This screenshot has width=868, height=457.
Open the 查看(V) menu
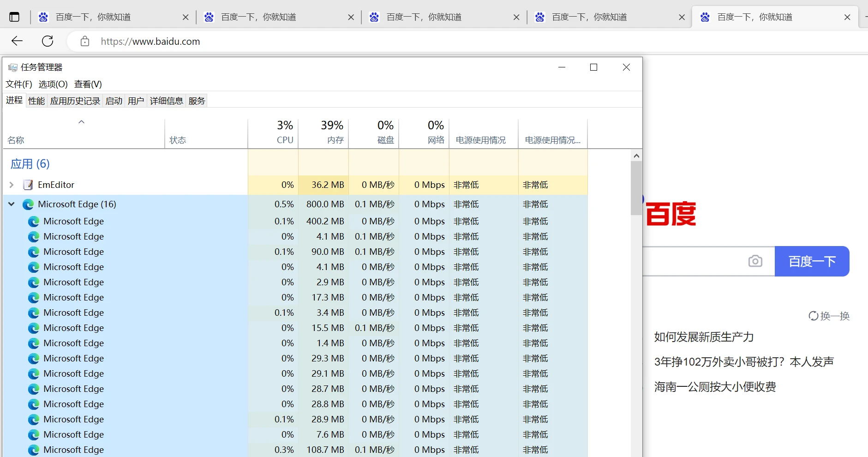coord(88,84)
